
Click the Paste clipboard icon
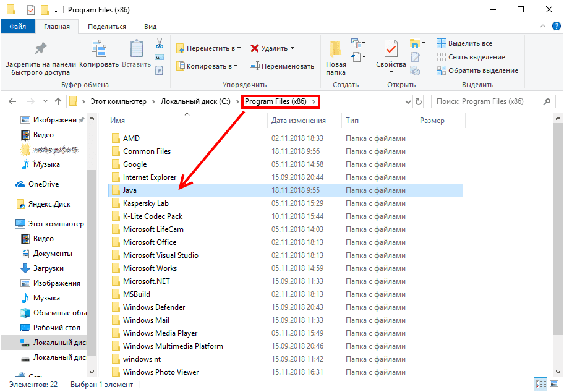136,49
